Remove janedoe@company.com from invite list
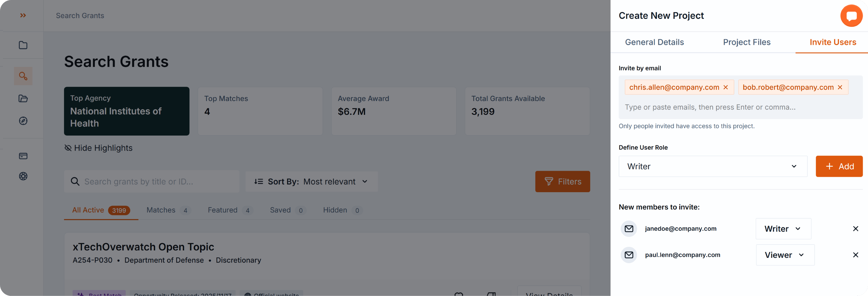868x296 pixels. point(855,229)
